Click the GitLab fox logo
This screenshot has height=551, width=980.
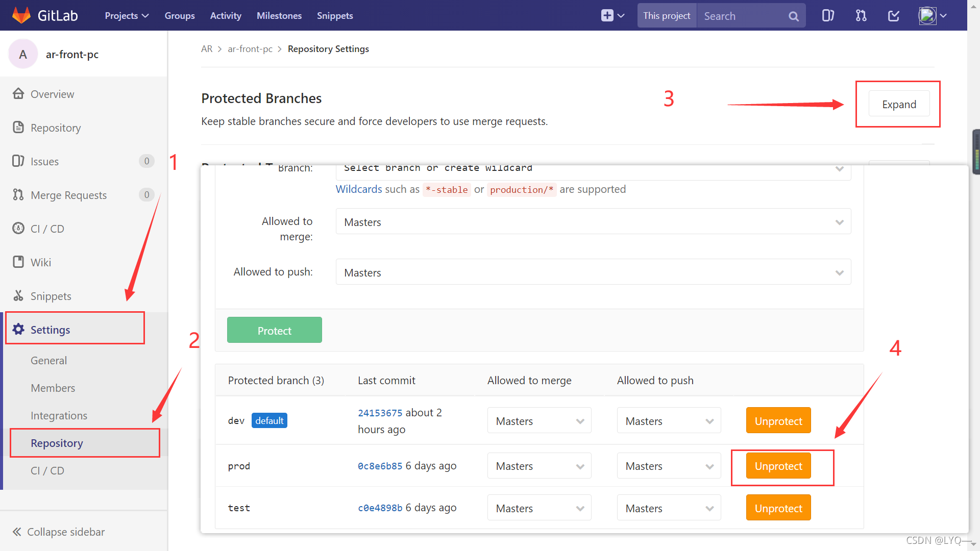pyautogui.click(x=21, y=15)
